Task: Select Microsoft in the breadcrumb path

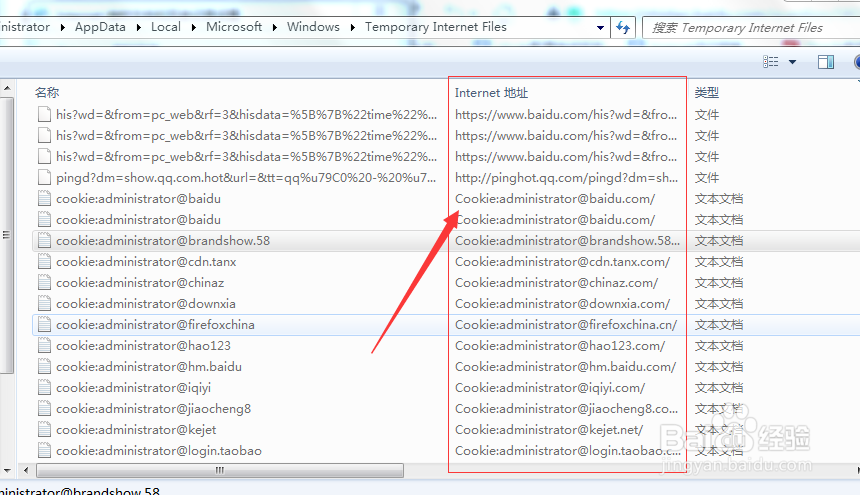Action: [234, 27]
